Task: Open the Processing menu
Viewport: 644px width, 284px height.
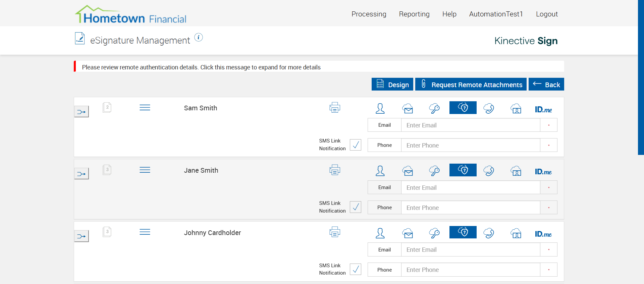Action: pos(369,14)
